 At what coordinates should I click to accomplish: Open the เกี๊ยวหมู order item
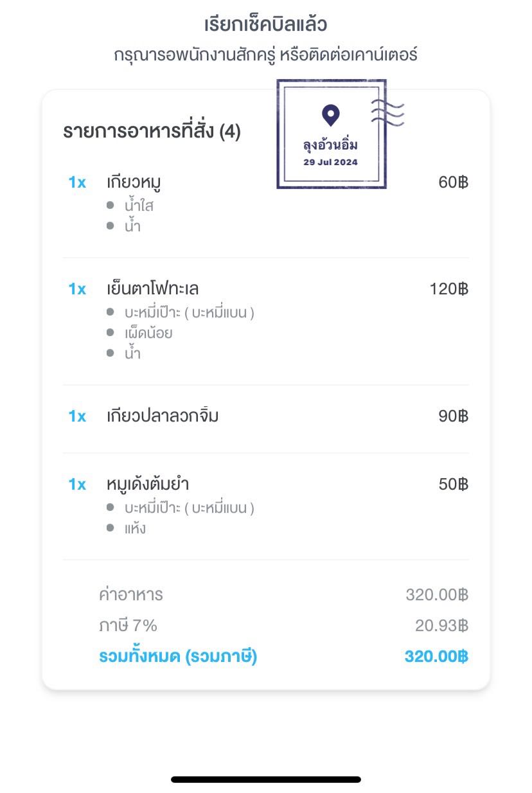134,183
